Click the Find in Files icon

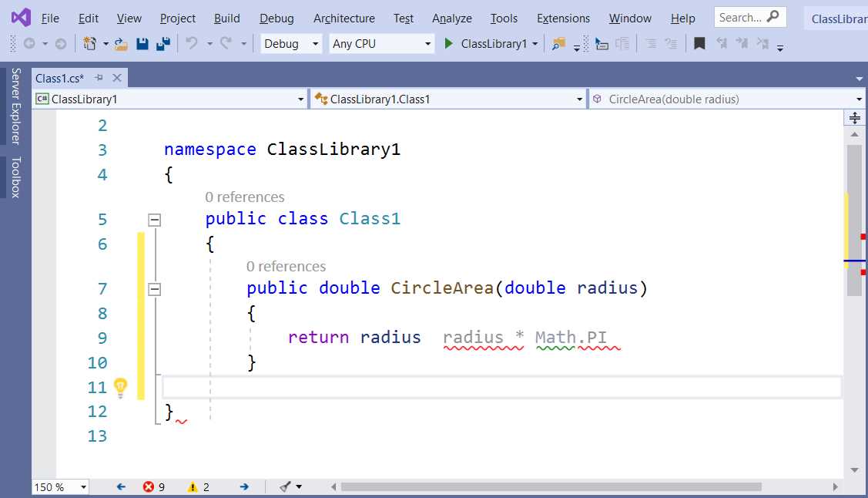coord(558,44)
